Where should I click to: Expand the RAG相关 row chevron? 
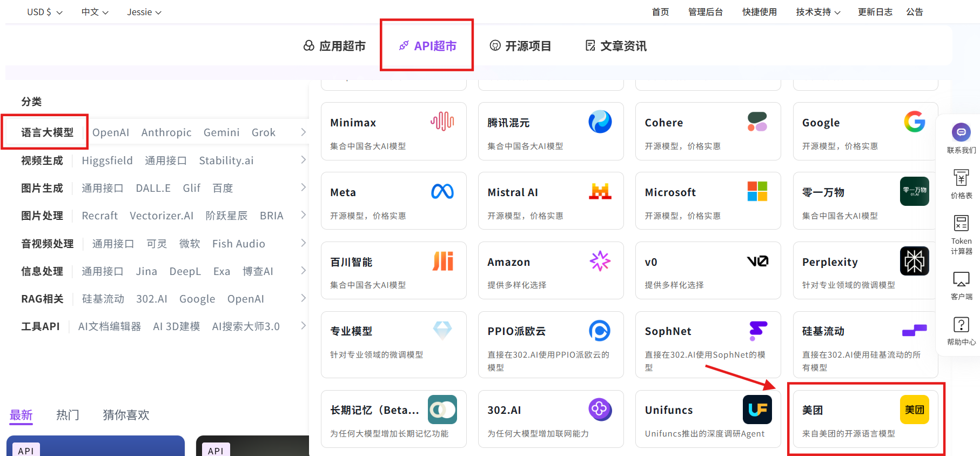tap(303, 298)
